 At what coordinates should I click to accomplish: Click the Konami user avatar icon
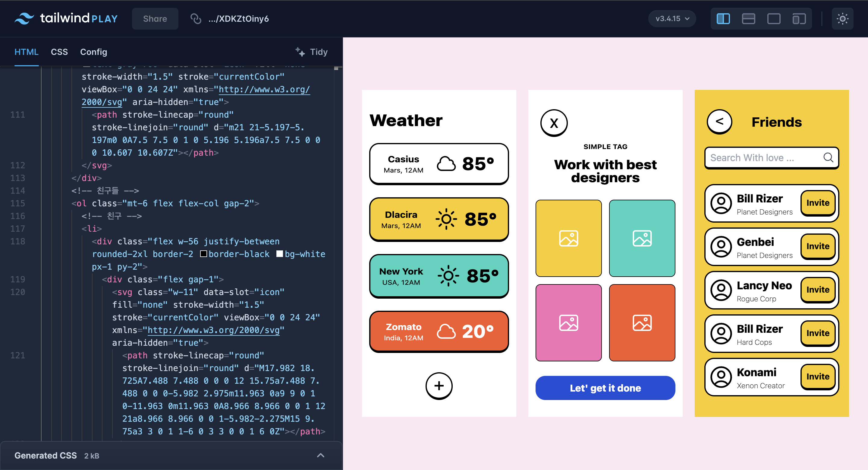click(721, 377)
